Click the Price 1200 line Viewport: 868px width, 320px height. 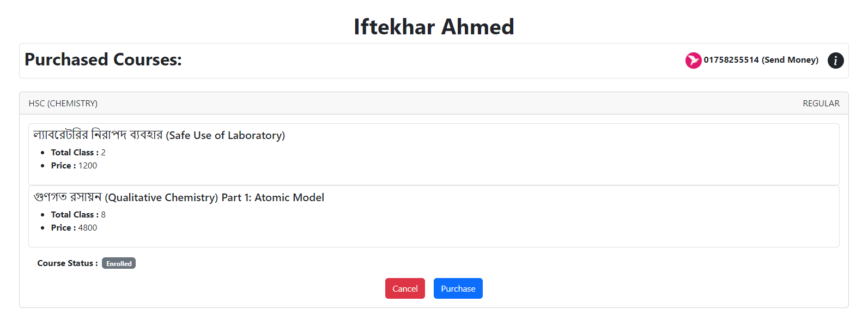point(74,165)
